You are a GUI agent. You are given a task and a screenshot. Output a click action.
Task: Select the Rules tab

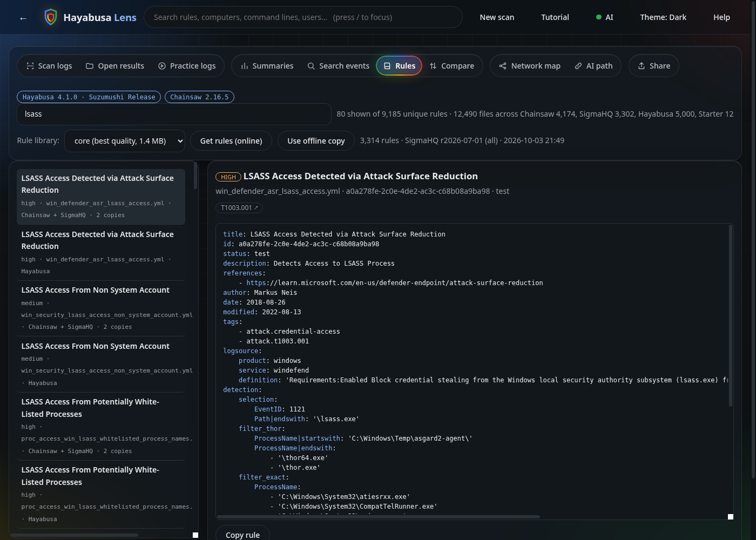tap(399, 66)
